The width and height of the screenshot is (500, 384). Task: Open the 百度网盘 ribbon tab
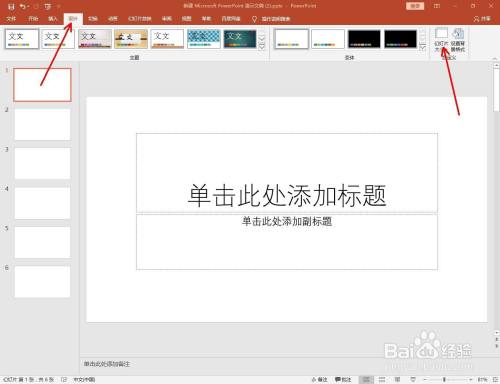[231, 19]
